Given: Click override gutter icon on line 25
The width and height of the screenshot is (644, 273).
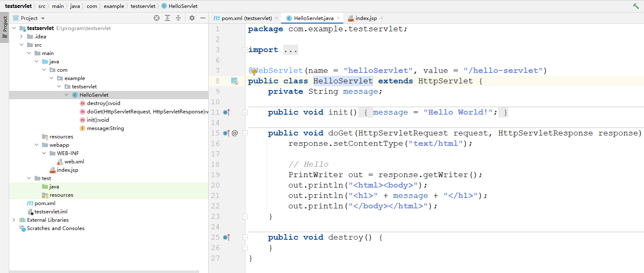Looking at the screenshot, I should tap(227, 237).
